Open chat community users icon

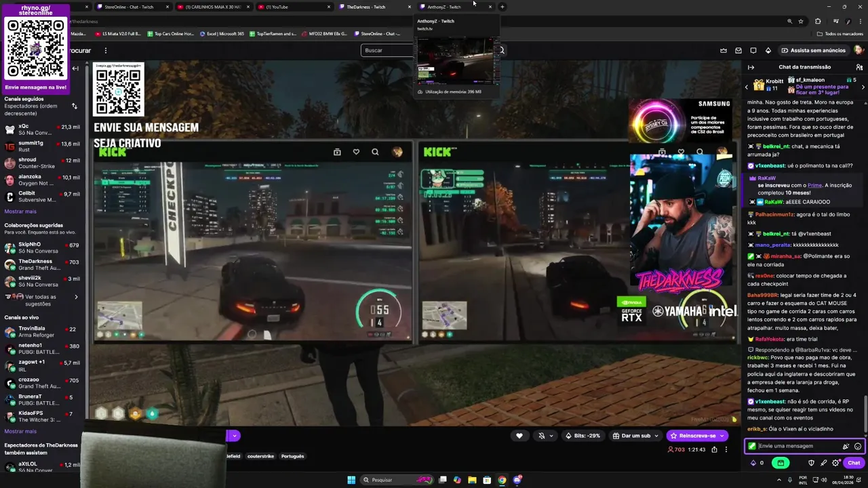[859, 67]
